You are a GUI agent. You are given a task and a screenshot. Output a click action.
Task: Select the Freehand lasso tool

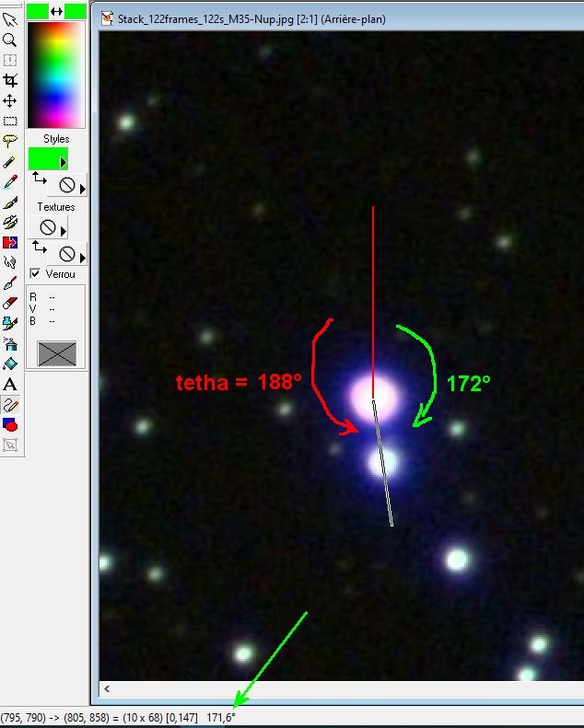click(x=10, y=141)
